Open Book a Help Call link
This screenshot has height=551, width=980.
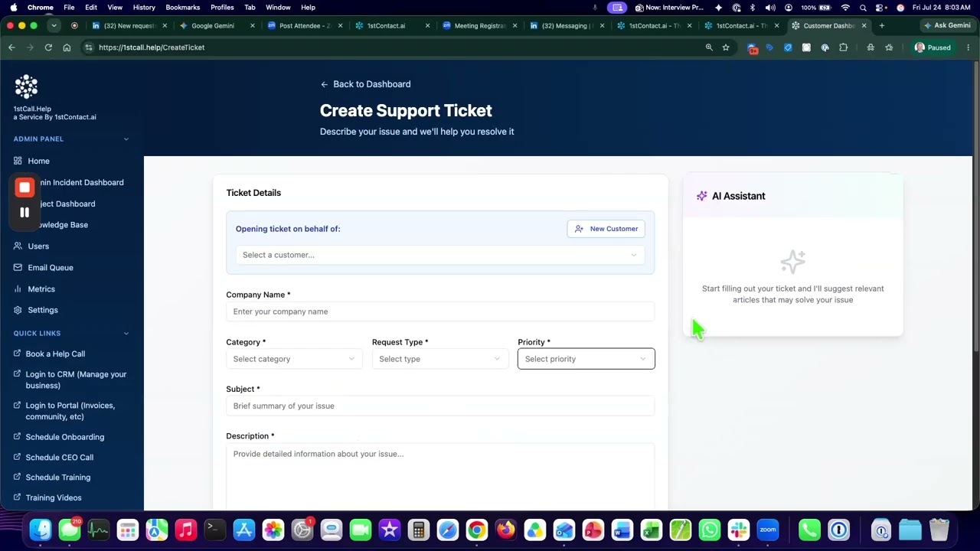(55, 354)
